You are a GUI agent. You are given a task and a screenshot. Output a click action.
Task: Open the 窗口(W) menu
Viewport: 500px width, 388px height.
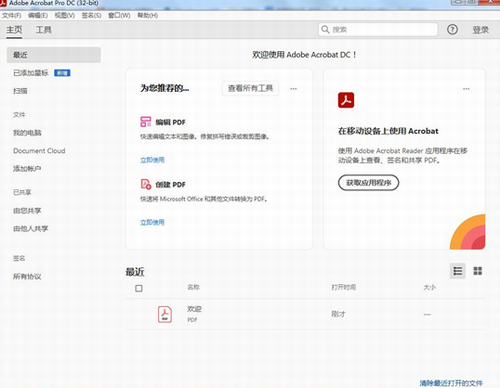click(119, 15)
